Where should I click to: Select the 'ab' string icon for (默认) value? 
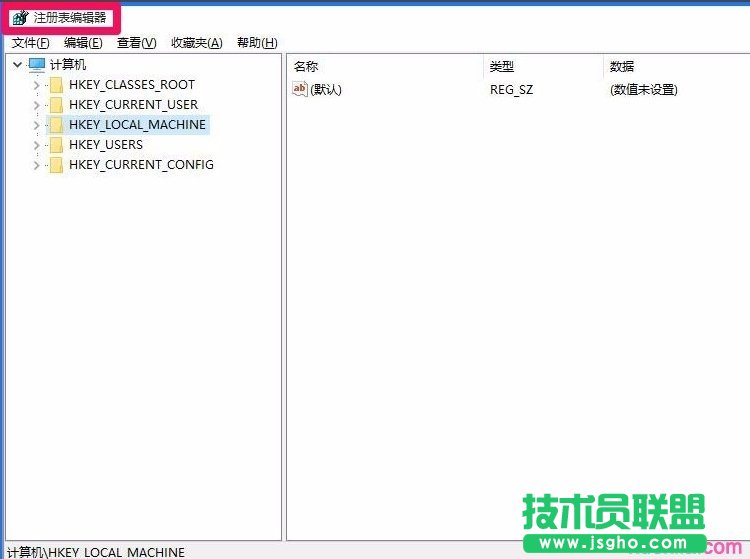[300, 89]
